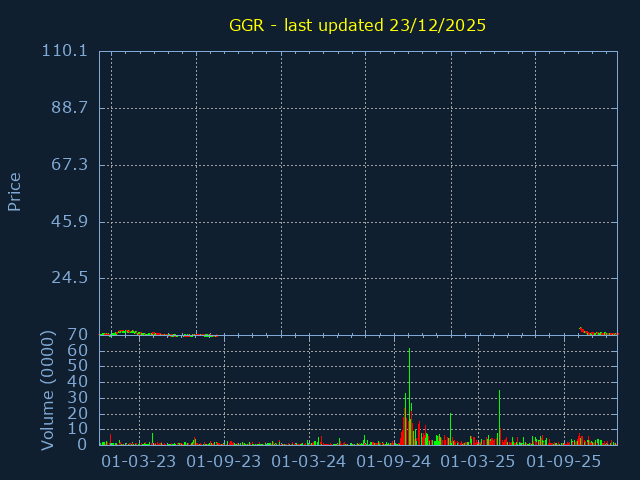The height and width of the screenshot is (480, 640).
Task: Click the 10 volume tick label
Action: (79, 429)
